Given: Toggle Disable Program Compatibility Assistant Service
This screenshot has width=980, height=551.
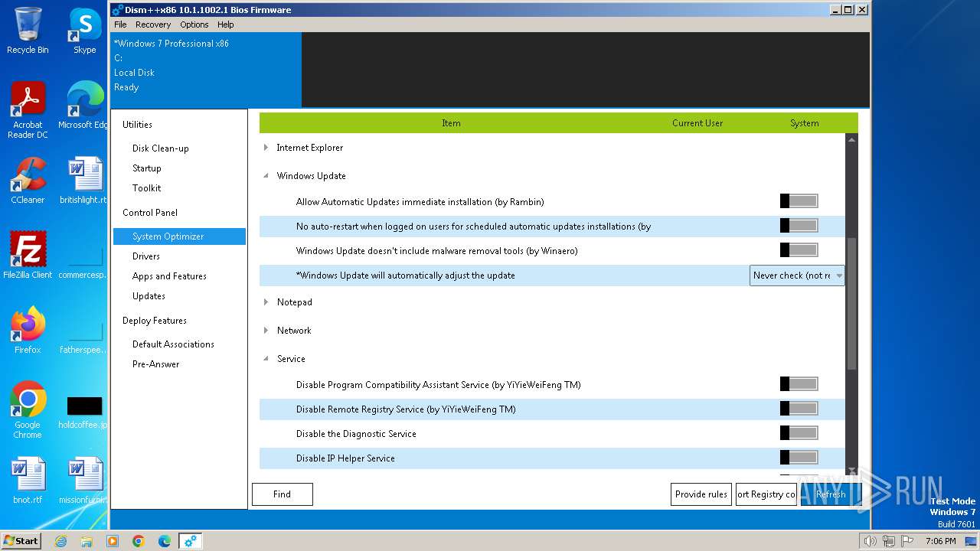Looking at the screenshot, I should pyautogui.click(x=799, y=384).
